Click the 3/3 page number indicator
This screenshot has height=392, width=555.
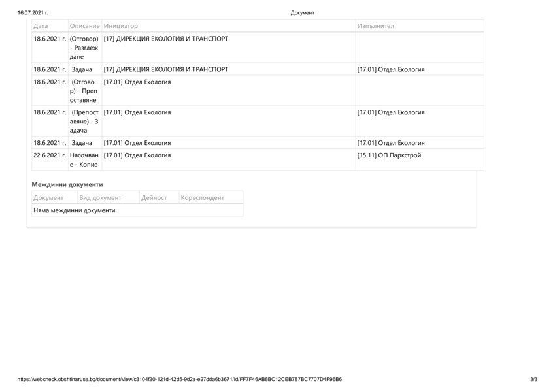coord(533,380)
